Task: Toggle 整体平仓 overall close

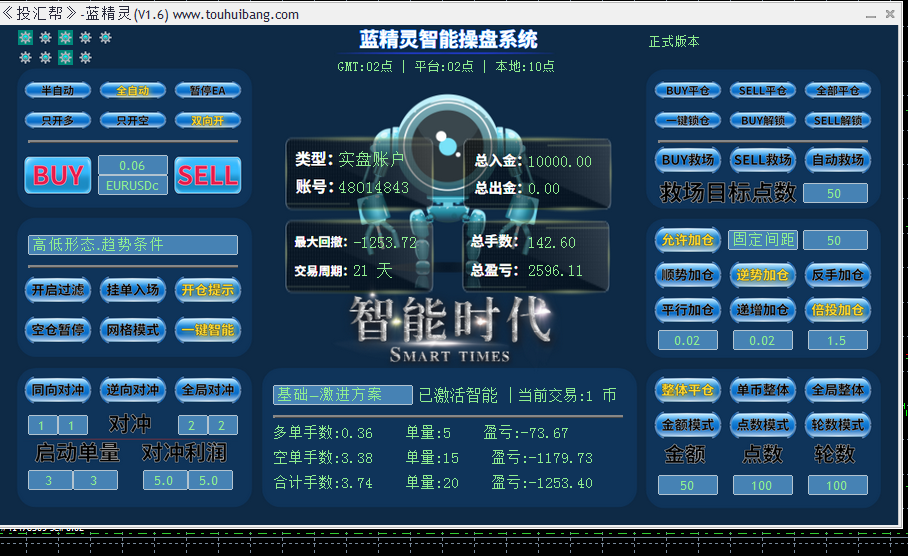Action: [687, 390]
